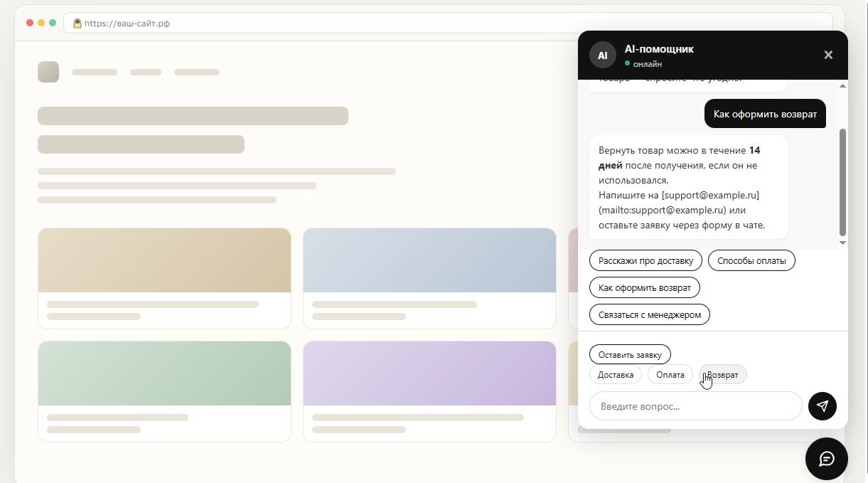Viewport: 868px width, 483px height.
Task: Click the site logo placeholder square
Action: pos(48,72)
